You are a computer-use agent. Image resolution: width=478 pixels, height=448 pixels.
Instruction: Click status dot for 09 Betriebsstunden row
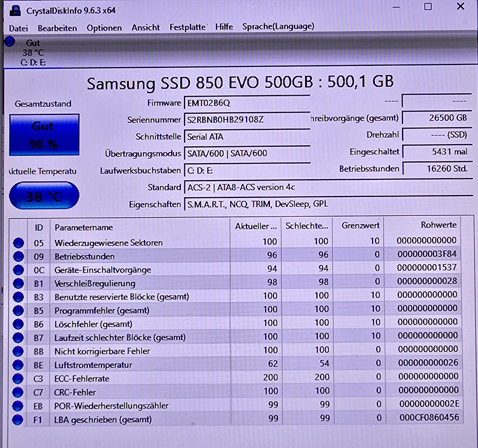click(x=18, y=256)
